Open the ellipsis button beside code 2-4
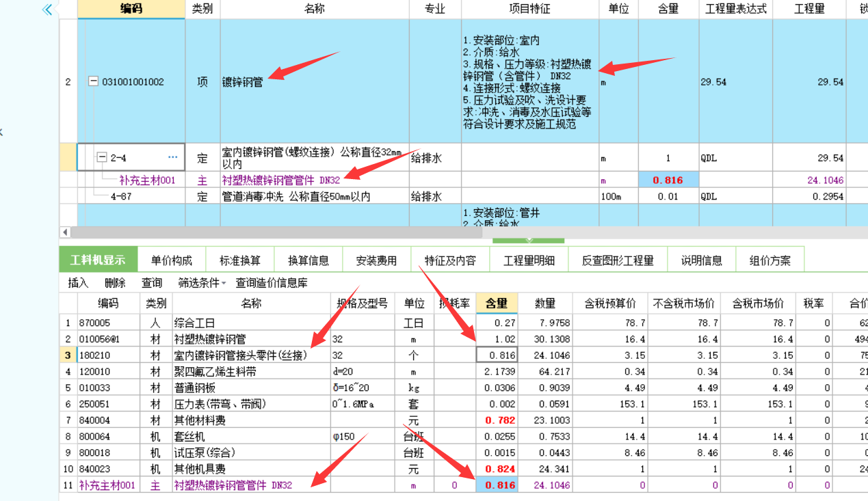 click(172, 158)
